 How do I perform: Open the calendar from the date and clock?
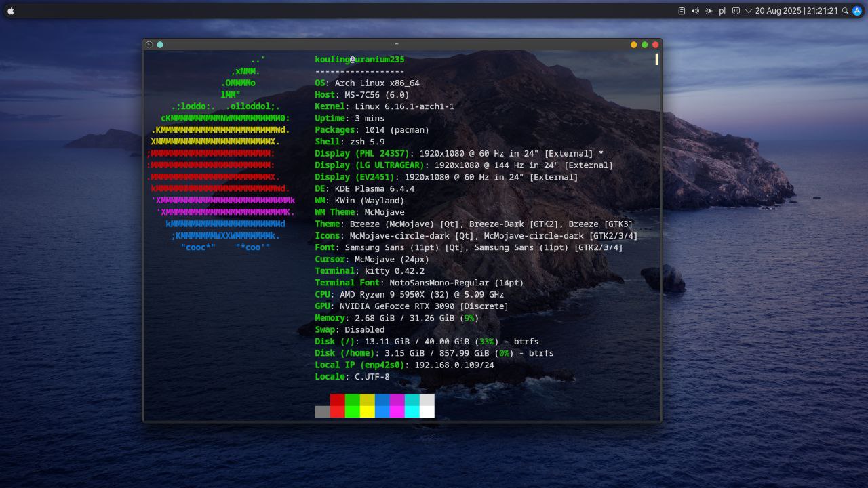pyautogui.click(x=796, y=11)
